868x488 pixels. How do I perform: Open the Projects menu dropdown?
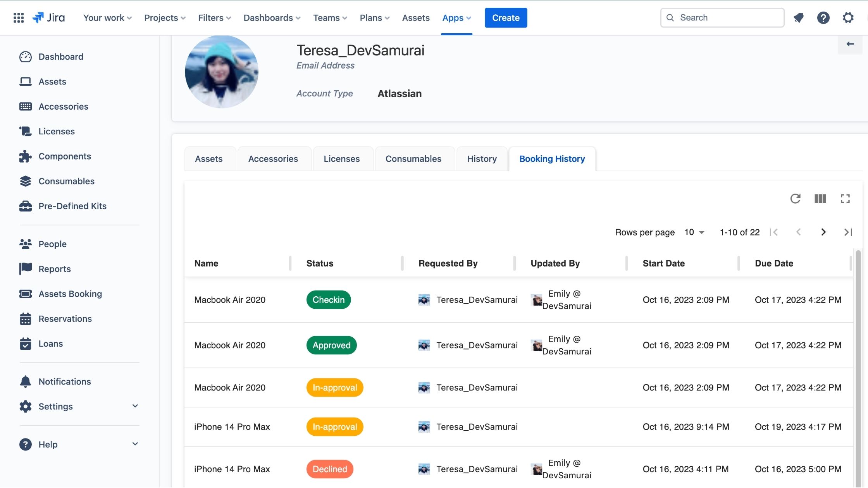(x=165, y=18)
